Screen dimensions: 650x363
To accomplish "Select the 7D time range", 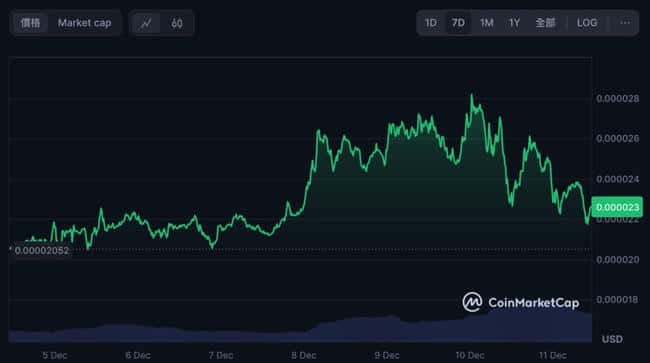I will (458, 23).
